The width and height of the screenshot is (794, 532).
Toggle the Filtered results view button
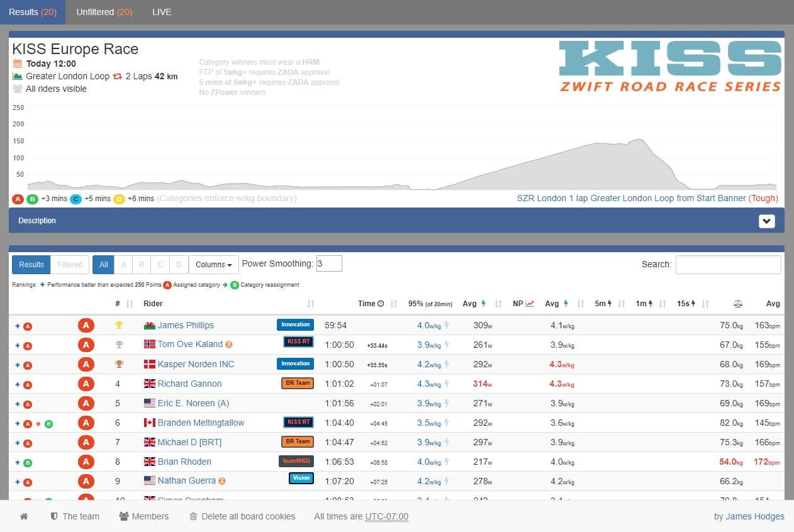pos(70,265)
